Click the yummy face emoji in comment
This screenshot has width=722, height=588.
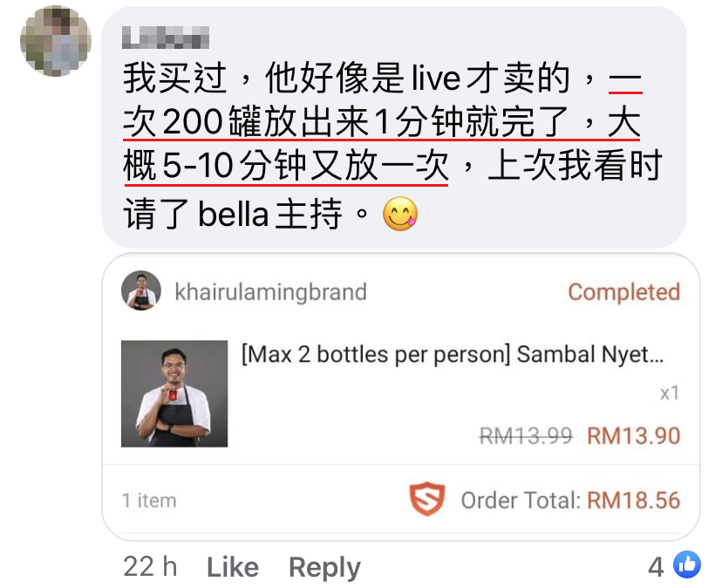click(x=400, y=214)
